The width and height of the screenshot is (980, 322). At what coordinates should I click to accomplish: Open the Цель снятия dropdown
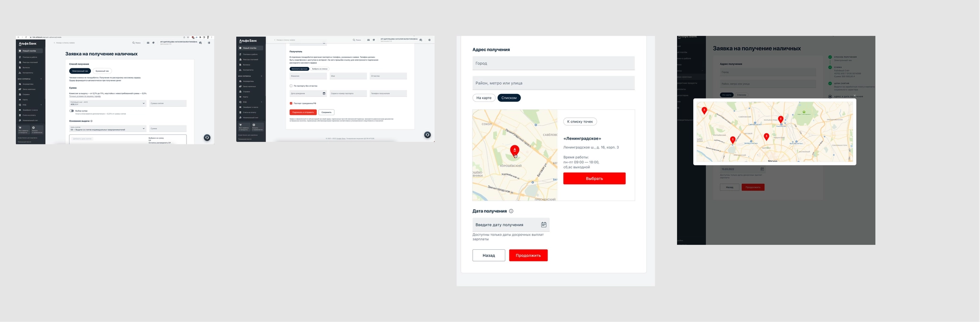108,128
